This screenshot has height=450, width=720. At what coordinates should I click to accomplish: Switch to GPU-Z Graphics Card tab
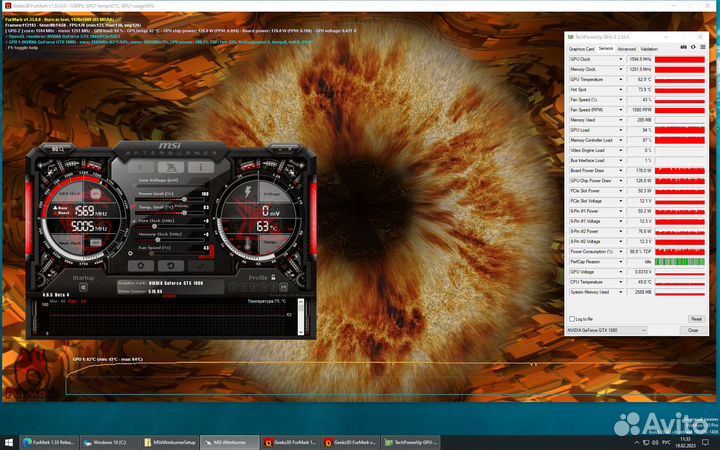(x=581, y=49)
